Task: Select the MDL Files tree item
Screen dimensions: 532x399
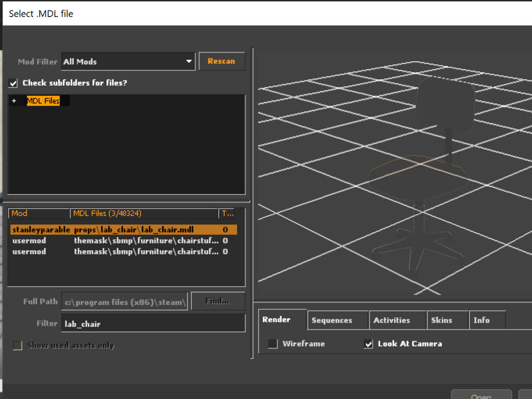Action: (x=43, y=101)
